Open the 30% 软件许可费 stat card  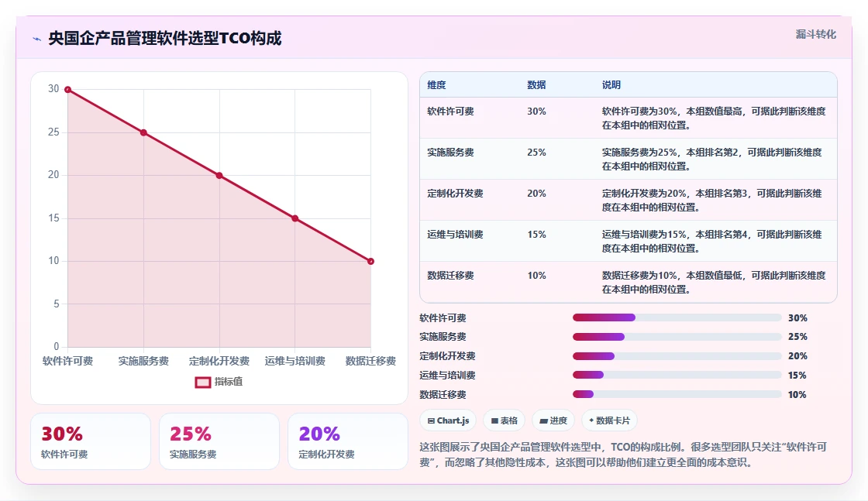point(91,441)
